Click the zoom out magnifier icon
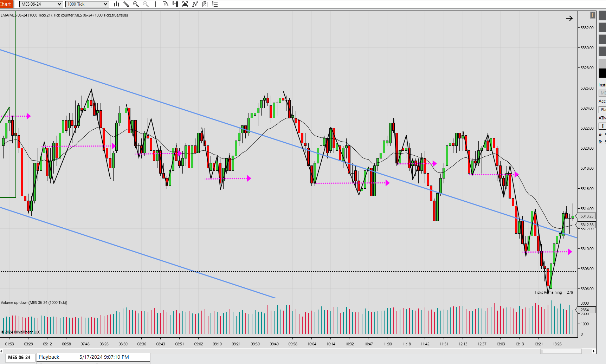This screenshot has height=364, width=606. 146,4
